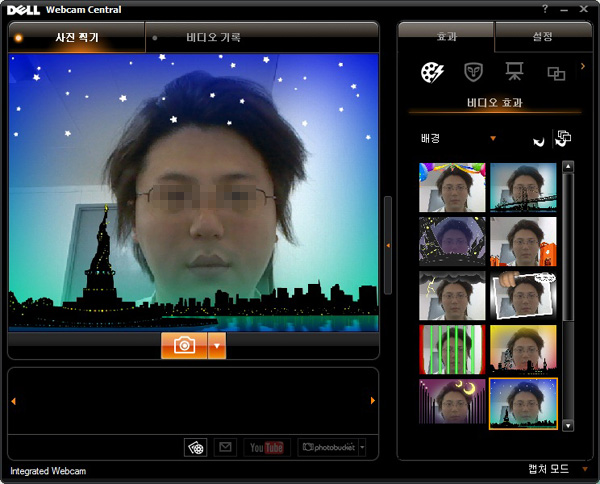Upload to YouTube button

pyautogui.click(x=267, y=447)
